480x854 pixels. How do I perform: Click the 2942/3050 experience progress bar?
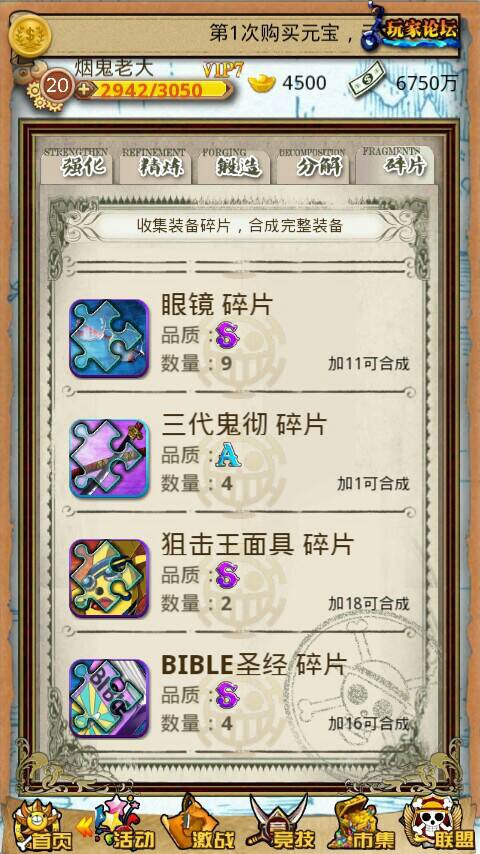click(158, 89)
